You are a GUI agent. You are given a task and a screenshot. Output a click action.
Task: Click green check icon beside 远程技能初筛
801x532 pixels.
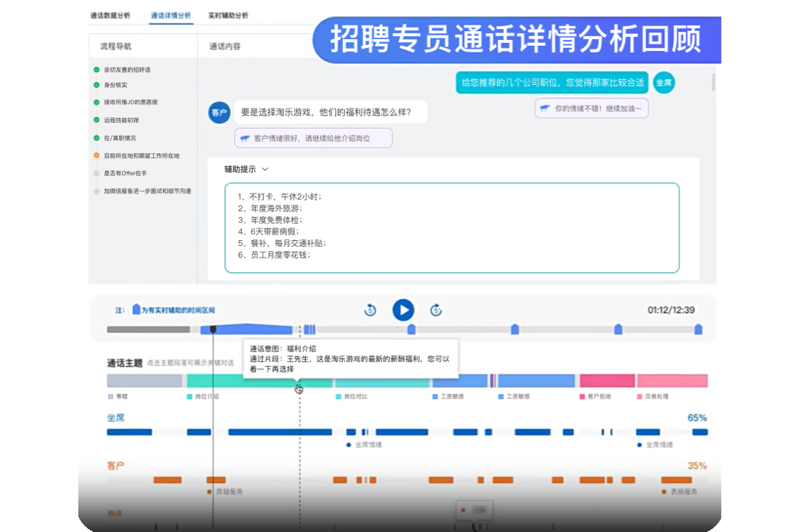click(x=97, y=120)
